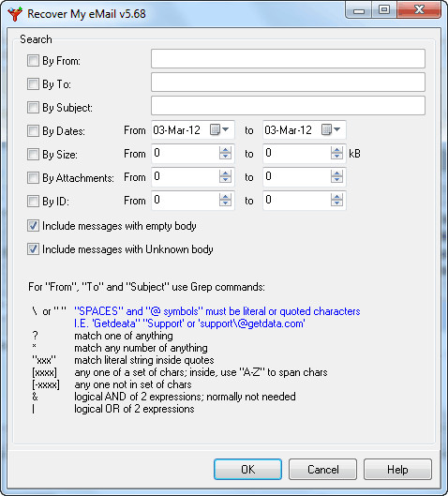
Task: Open the From date calendar dropdown
Action: click(x=219, y=129)
